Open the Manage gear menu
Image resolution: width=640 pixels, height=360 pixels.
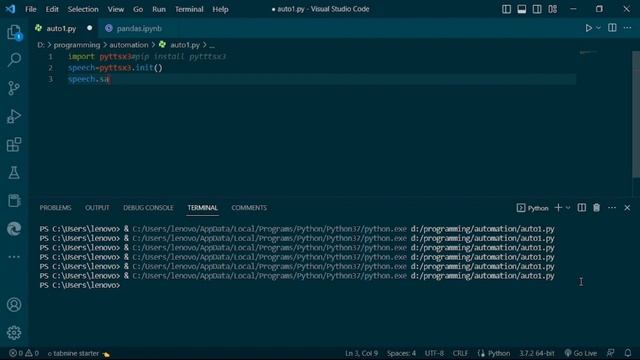click(x=14, y=333)
